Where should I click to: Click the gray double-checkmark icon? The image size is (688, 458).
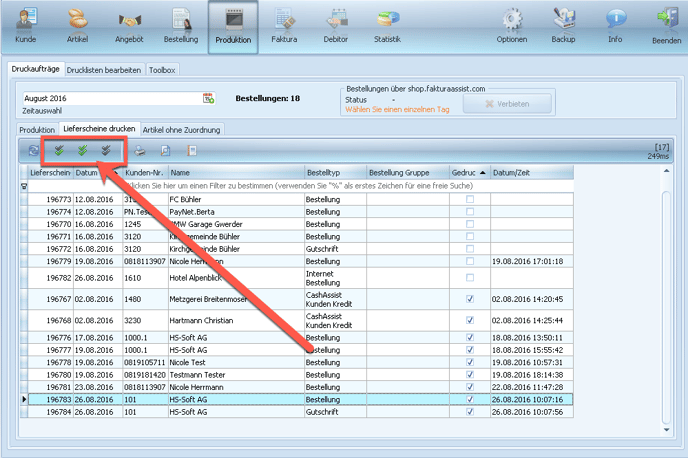pos(106,150)
